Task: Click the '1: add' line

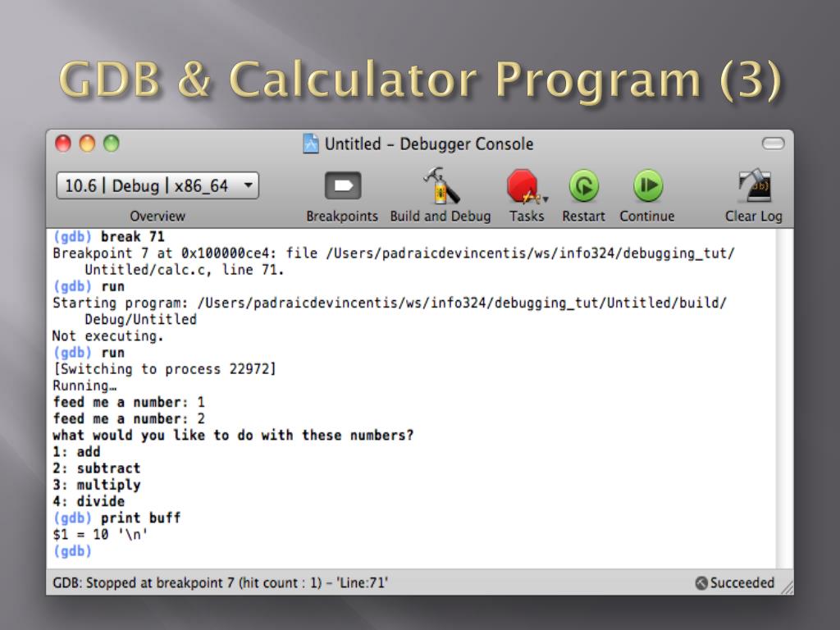Action: pos(76,452)
